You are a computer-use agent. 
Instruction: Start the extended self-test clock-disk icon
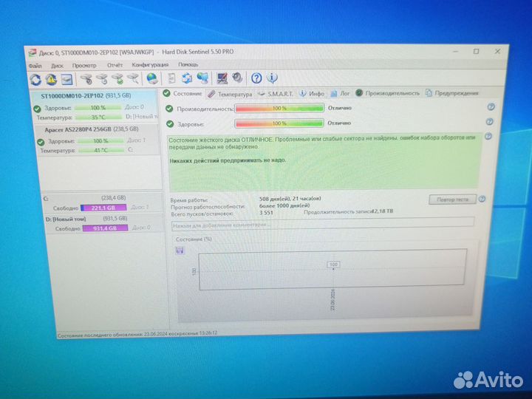pos(102,79)
